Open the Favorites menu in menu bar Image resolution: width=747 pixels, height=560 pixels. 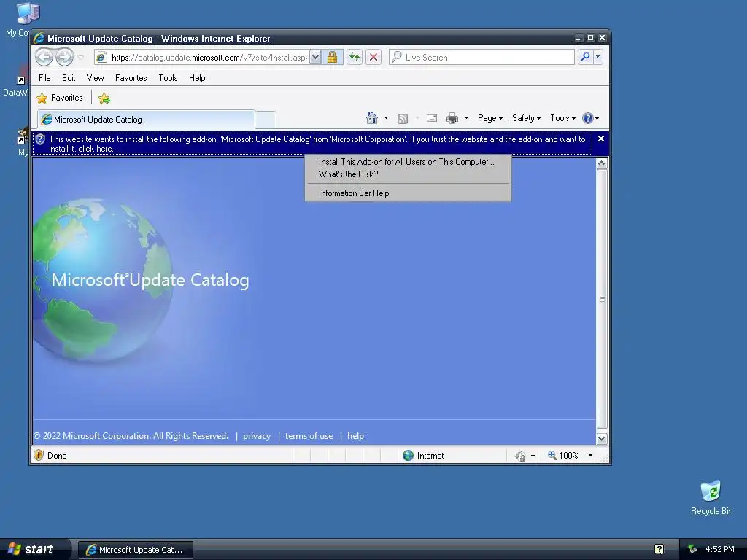coord(131,78)
